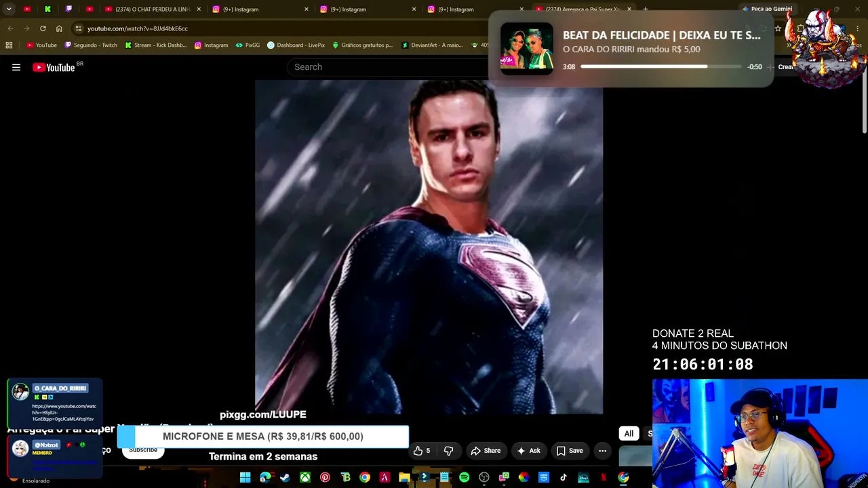Switch to pinned Kick tab
This screenshot has width=868, height=488.
pyautogui.click(x=47, y=9)
